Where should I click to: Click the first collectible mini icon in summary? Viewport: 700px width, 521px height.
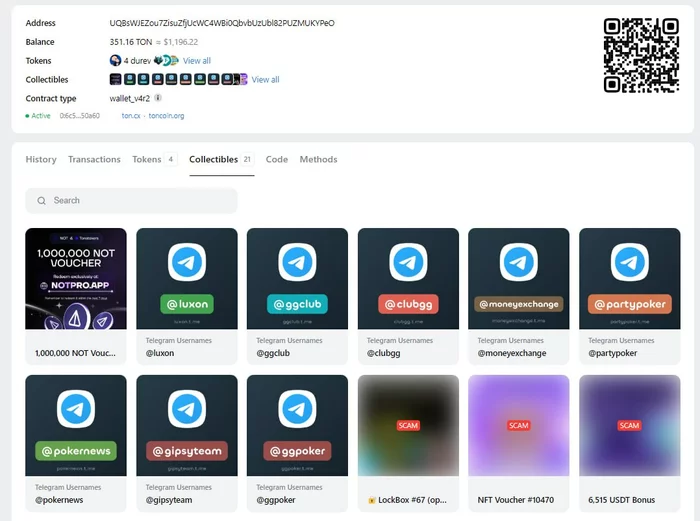pos(115,79)
